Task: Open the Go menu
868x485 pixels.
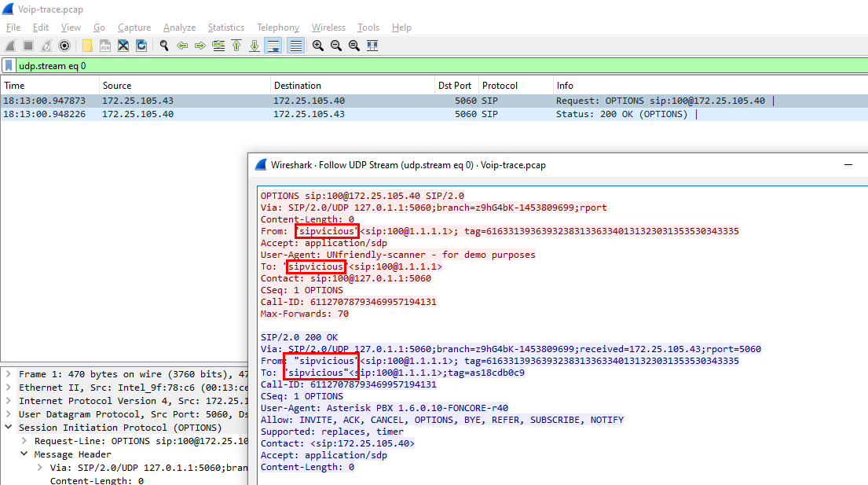Action: (x=99, y=28)
